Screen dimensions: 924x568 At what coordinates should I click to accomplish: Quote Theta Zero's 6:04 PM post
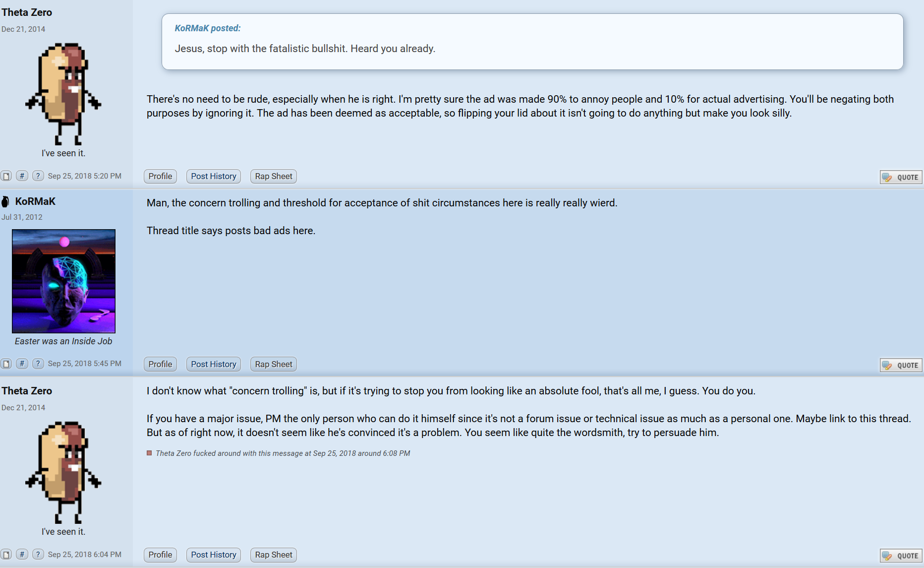click(x=901, y=556)
